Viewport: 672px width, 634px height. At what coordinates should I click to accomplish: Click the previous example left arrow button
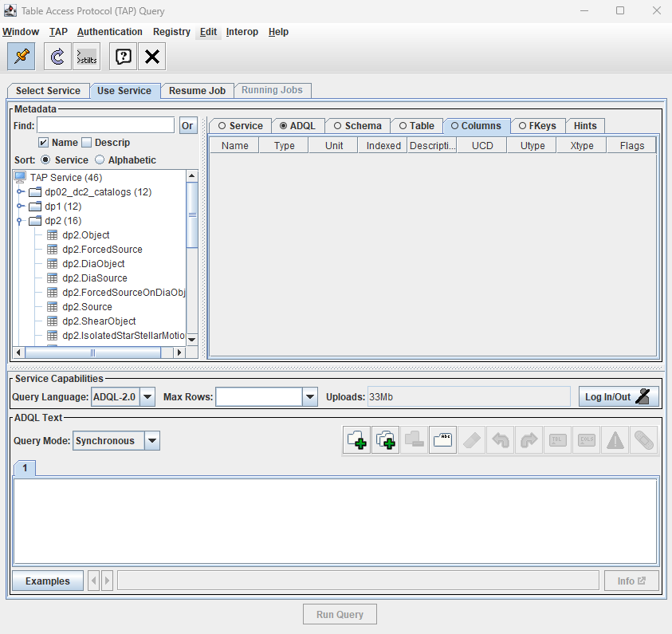pyautogui.click(x=93, y=581)
